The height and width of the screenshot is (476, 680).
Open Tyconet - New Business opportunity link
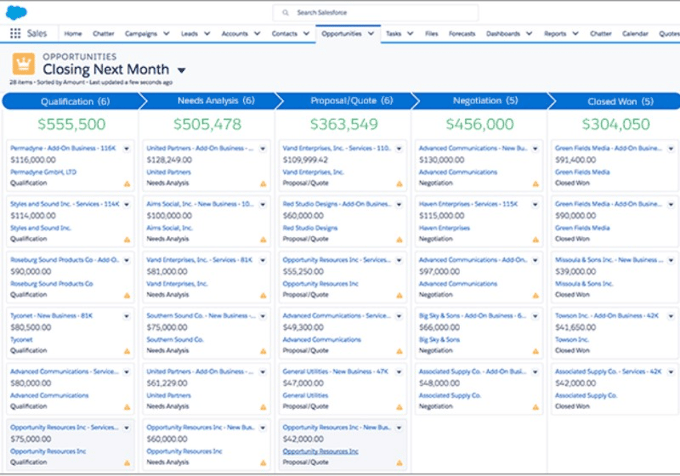click(51, 316)
